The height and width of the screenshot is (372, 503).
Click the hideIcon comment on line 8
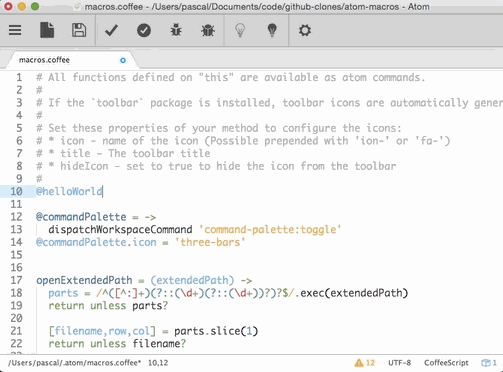click(x=216, y=166)
